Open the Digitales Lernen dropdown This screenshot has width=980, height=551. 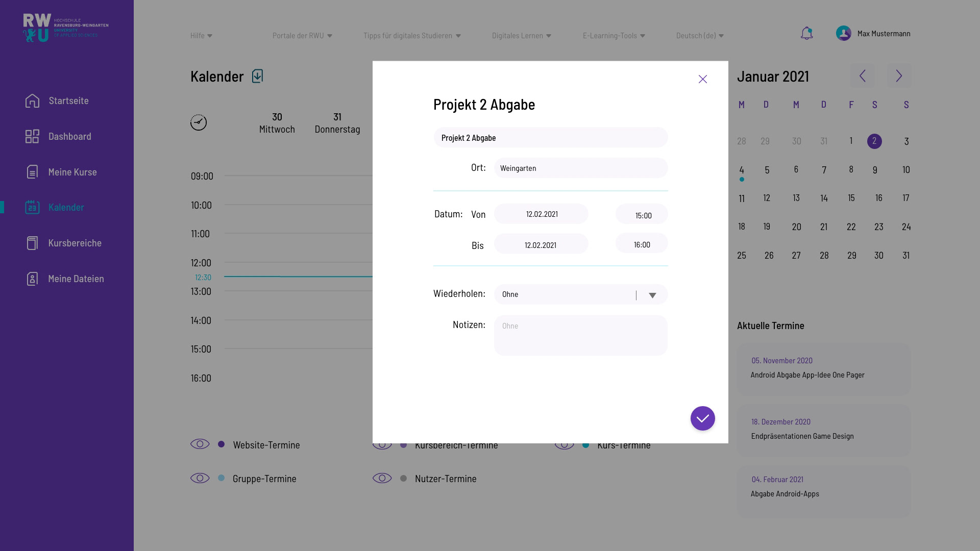(522, 36)
